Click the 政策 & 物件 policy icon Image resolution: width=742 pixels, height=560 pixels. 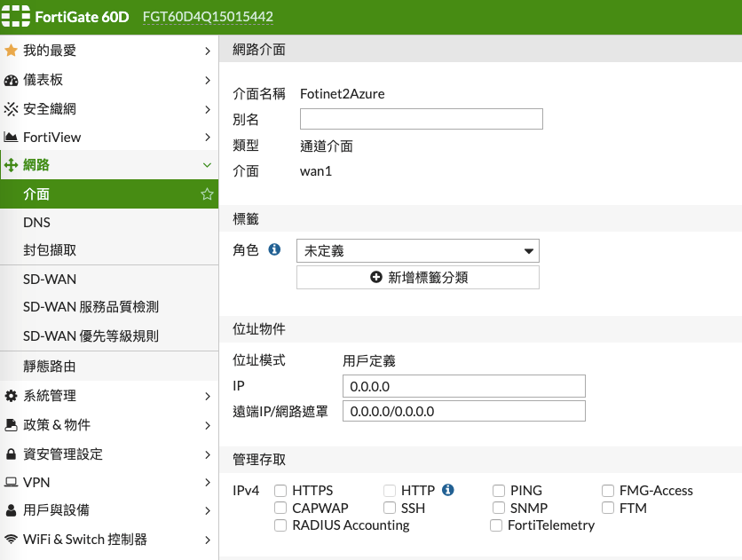[x=11, y=425]
